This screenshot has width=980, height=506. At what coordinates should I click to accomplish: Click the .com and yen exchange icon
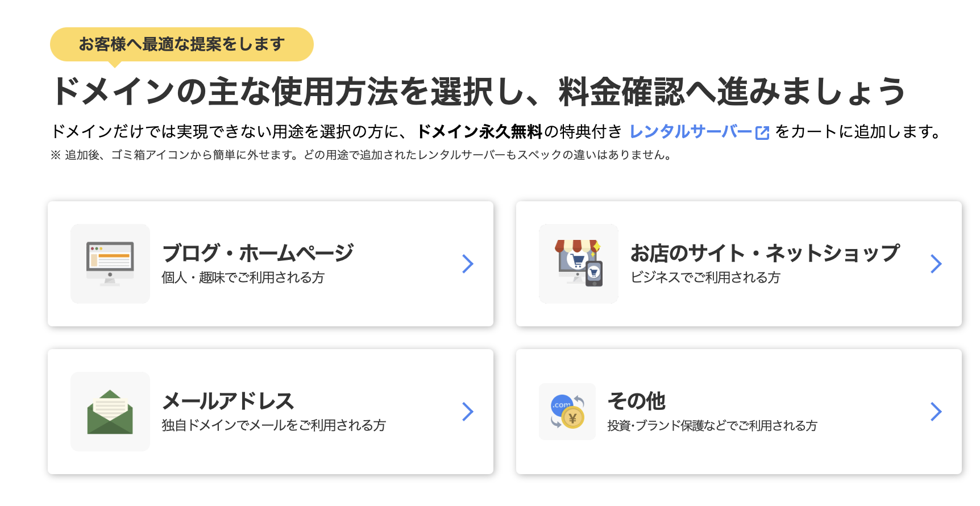[x=567, y=412]
